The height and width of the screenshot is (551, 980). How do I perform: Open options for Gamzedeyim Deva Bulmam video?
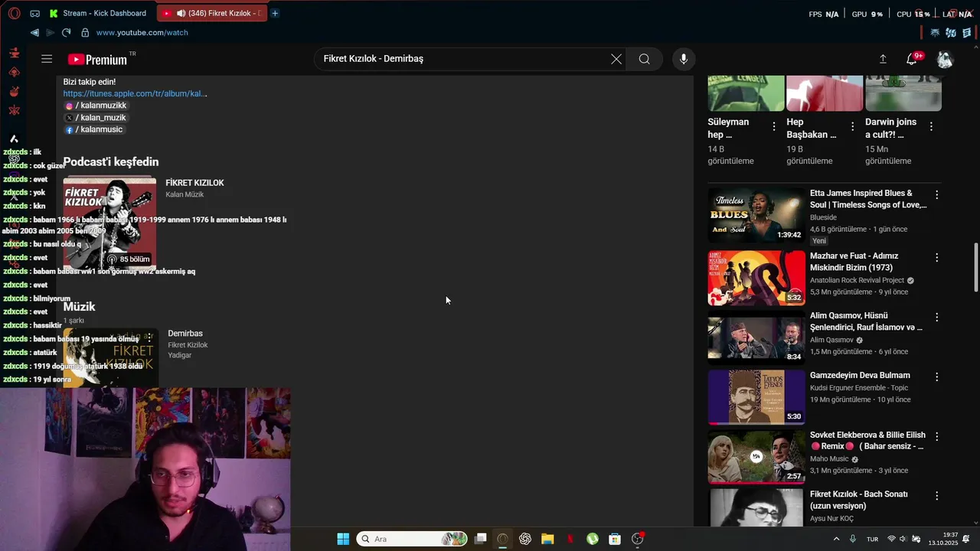tap(936, 377)
